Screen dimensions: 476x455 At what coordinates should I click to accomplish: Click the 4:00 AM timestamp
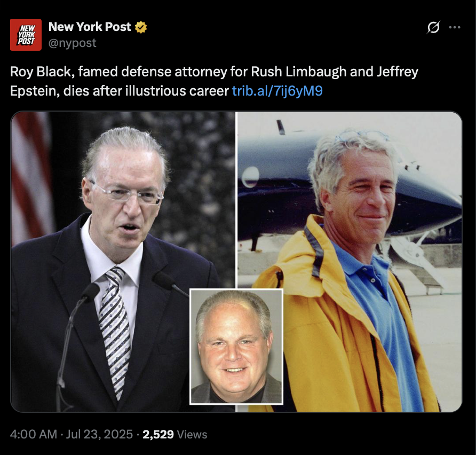click(x=34, y=434)
